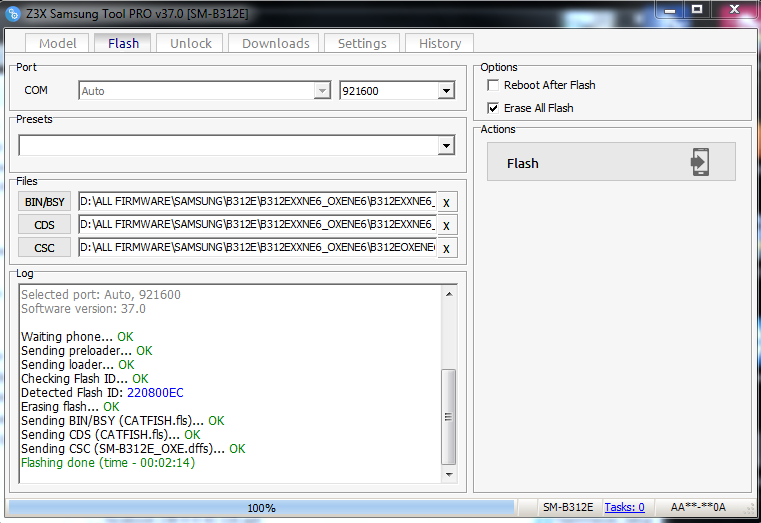Click the AA**-**0A status entry

click(x=698, y=507)
